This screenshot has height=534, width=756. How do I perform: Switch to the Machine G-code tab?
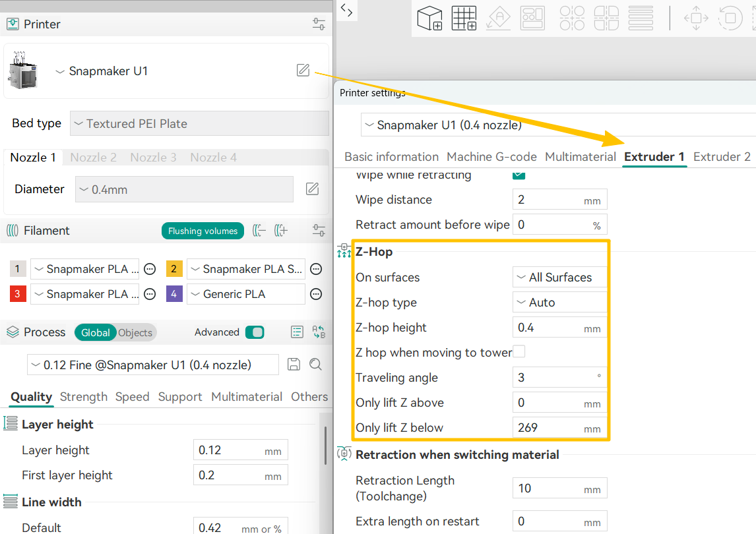(x=491, y=157)
